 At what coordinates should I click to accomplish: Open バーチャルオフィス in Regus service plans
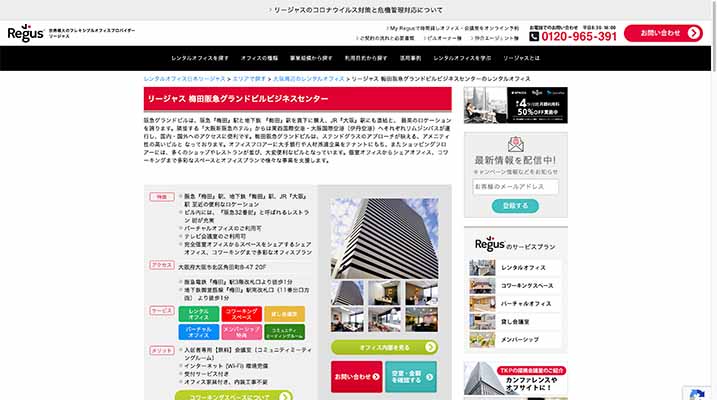coord(515,304)
